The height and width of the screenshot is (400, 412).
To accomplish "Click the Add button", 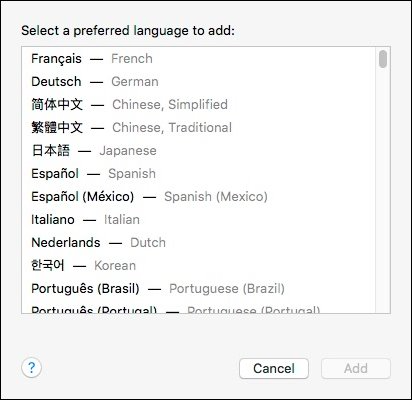I will point(356,368).
